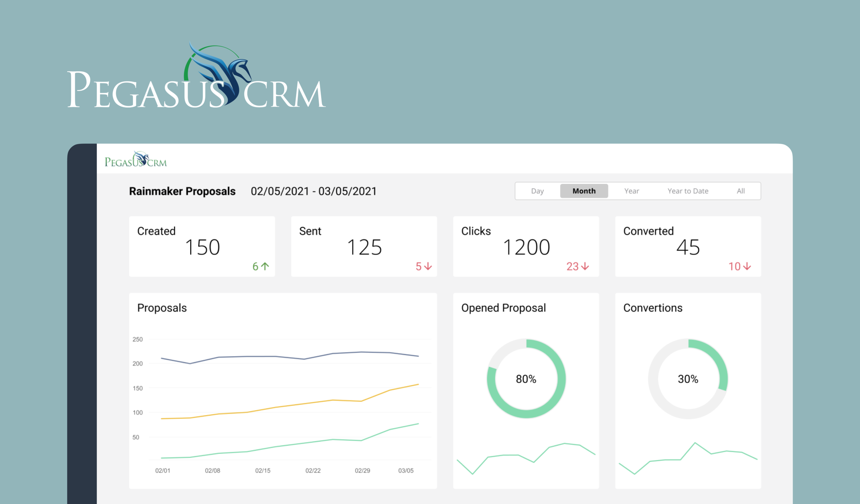The image size is (860, 504).
Task: Switch to the Year time range
Action: [x=632, y=191]
